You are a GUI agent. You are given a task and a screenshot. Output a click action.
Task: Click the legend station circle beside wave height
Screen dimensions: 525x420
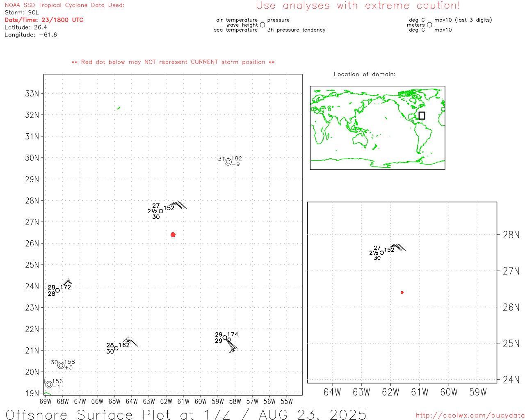(262, 25)
